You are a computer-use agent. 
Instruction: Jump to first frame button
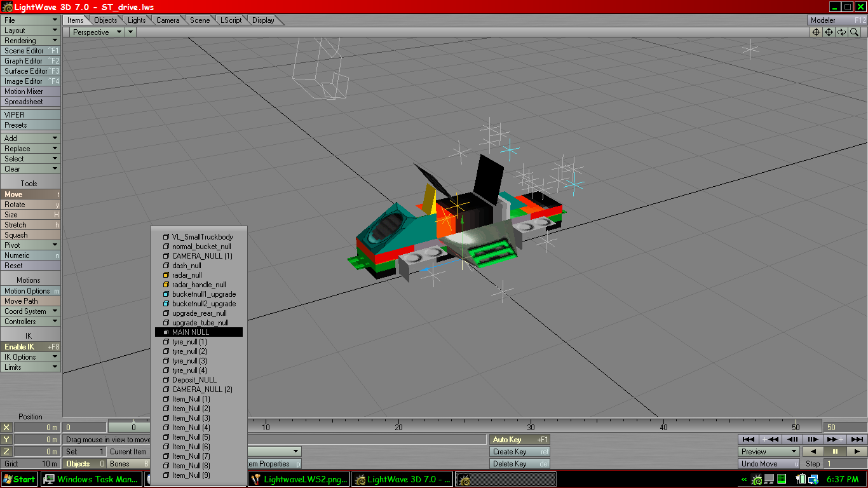tap(749, 439)
